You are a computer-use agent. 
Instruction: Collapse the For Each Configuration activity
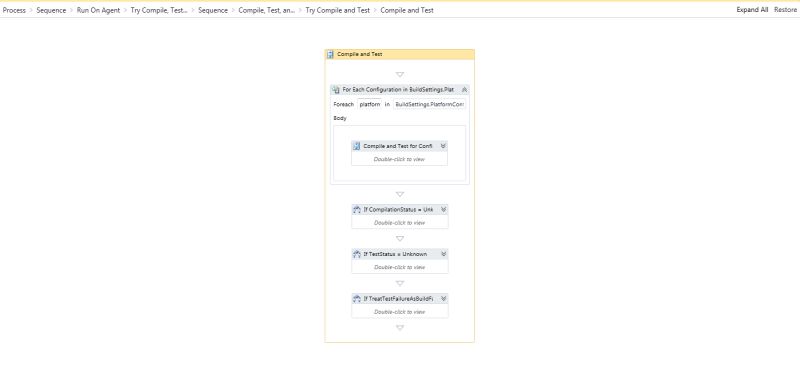coord(464,89)
